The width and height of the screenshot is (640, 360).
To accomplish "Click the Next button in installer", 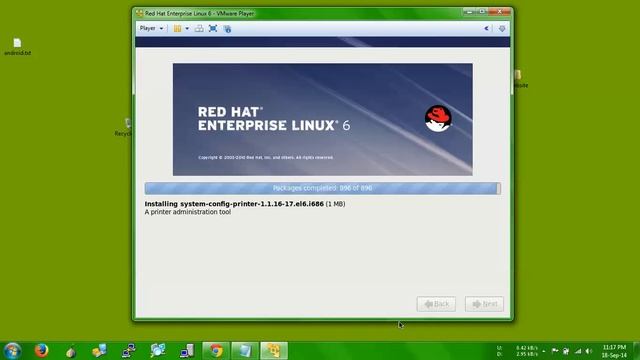I will click(x=484, y=304).
